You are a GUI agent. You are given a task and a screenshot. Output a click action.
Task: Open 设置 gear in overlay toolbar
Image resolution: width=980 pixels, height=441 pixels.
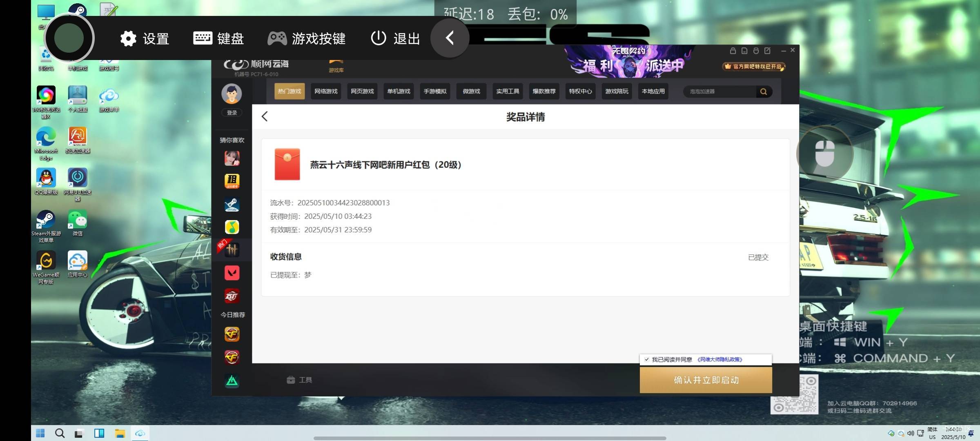pyautogui.click(x=145, y=39)
